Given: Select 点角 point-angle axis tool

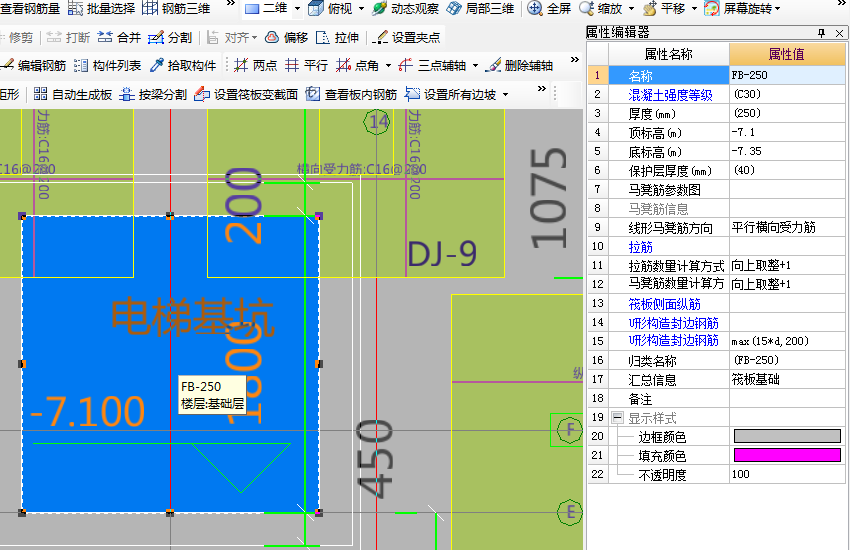Looking at the screenshot, I should (357, 65).
